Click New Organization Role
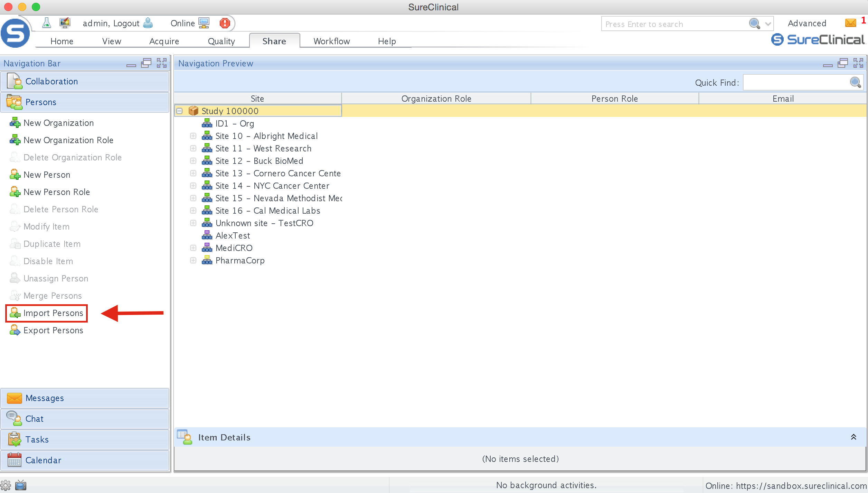Screen dimensions: 868x493 62,140
